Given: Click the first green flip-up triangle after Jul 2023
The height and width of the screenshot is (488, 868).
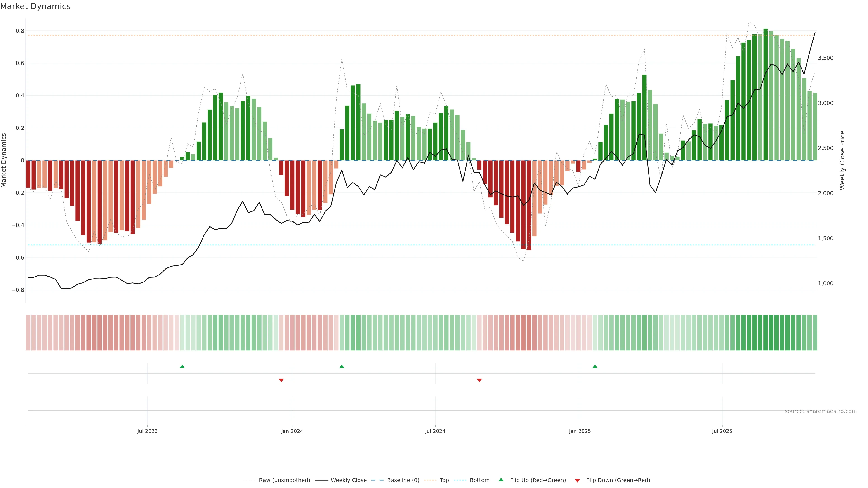Looking at the screenshot, I should tap(182, 366).
